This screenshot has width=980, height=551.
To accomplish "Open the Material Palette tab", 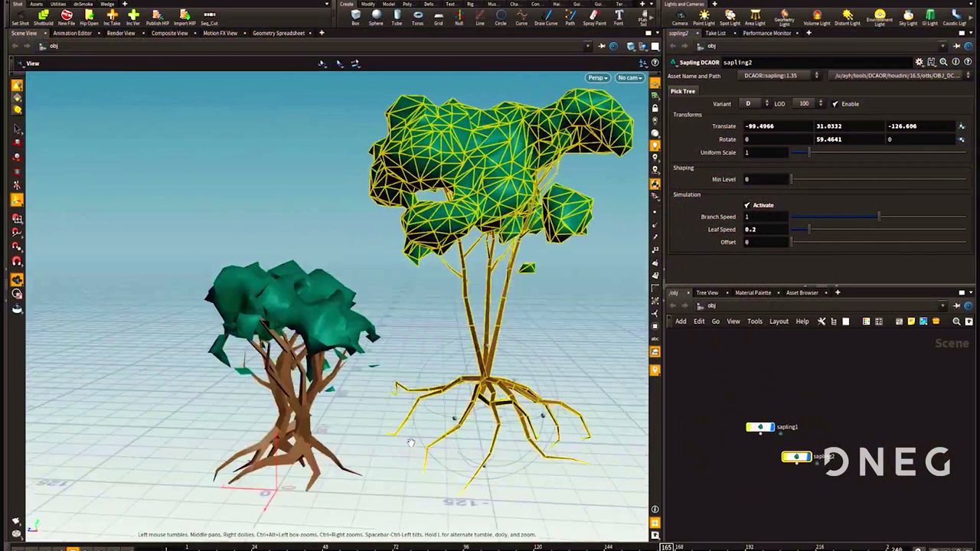I will [x=753, y=292].
